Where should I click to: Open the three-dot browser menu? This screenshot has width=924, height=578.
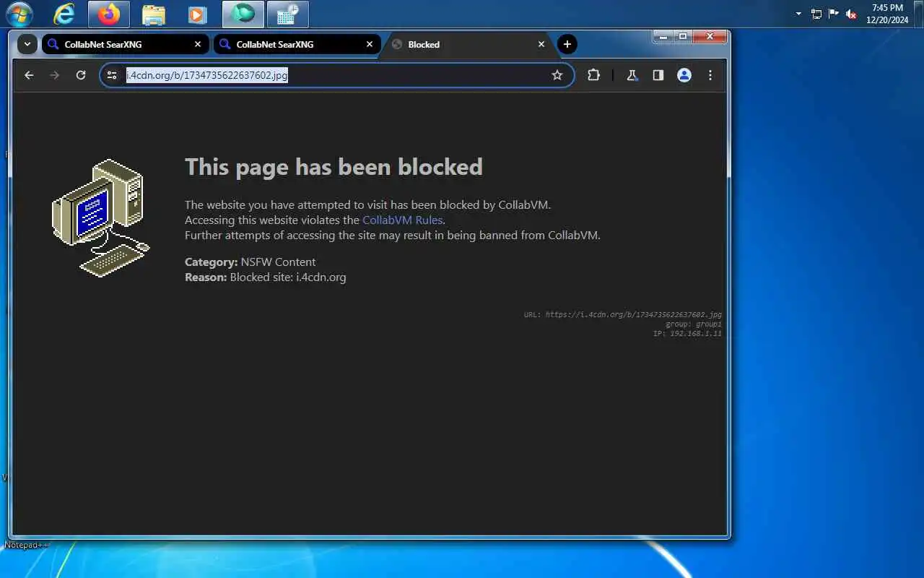click(x=710, y=75)
